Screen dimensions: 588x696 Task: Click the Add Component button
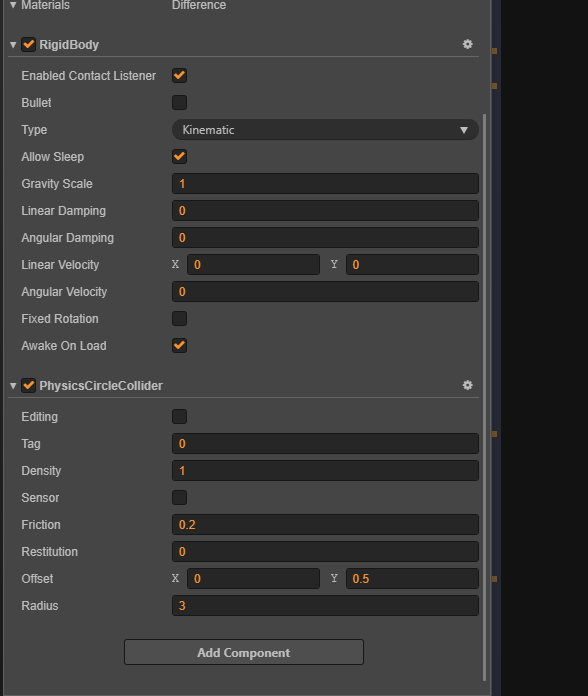(244, 652)
